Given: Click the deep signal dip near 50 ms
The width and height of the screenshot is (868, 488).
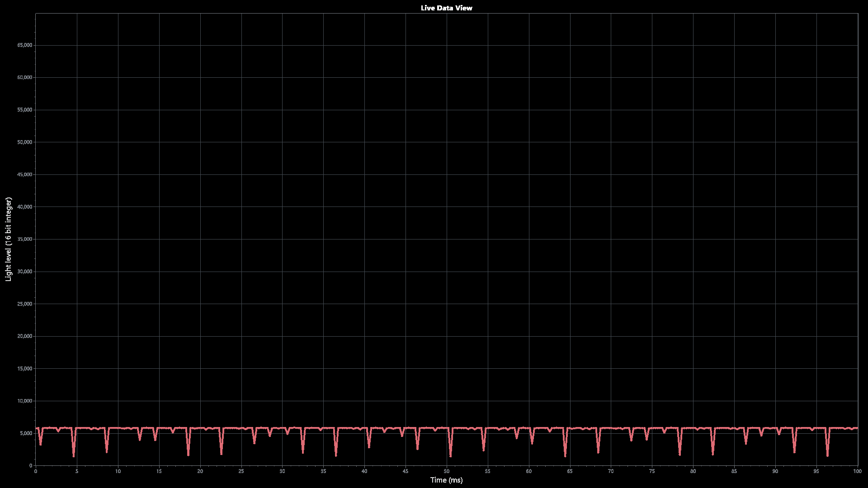Looking at the screenshot, I should (450, 453).
